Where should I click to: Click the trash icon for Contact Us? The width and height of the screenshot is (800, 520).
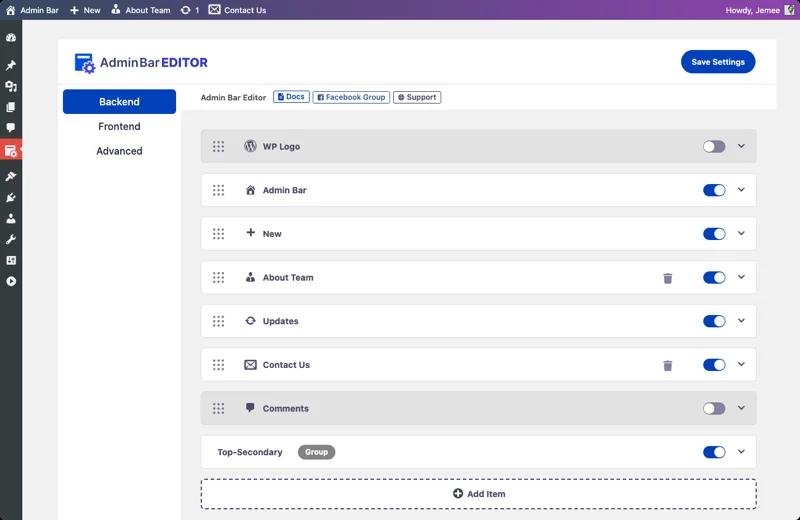[668, 365]
